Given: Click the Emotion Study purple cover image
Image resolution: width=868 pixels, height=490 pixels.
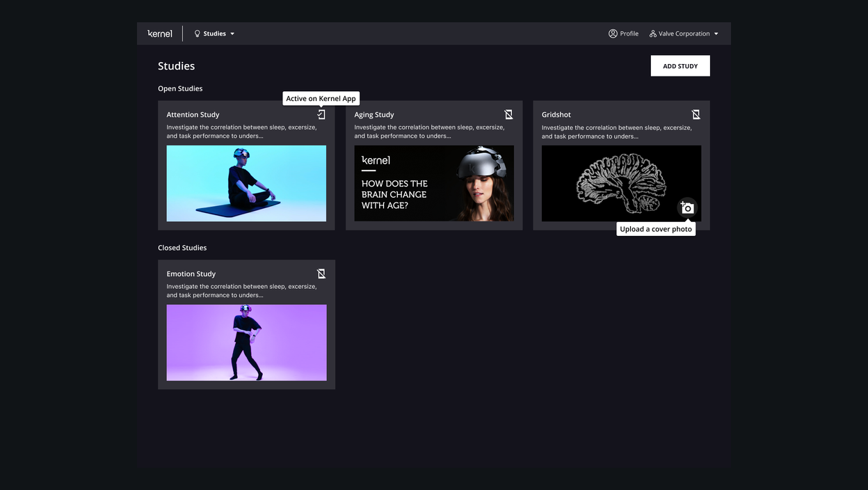Looking at the screenshot, I should coord(246,342).
